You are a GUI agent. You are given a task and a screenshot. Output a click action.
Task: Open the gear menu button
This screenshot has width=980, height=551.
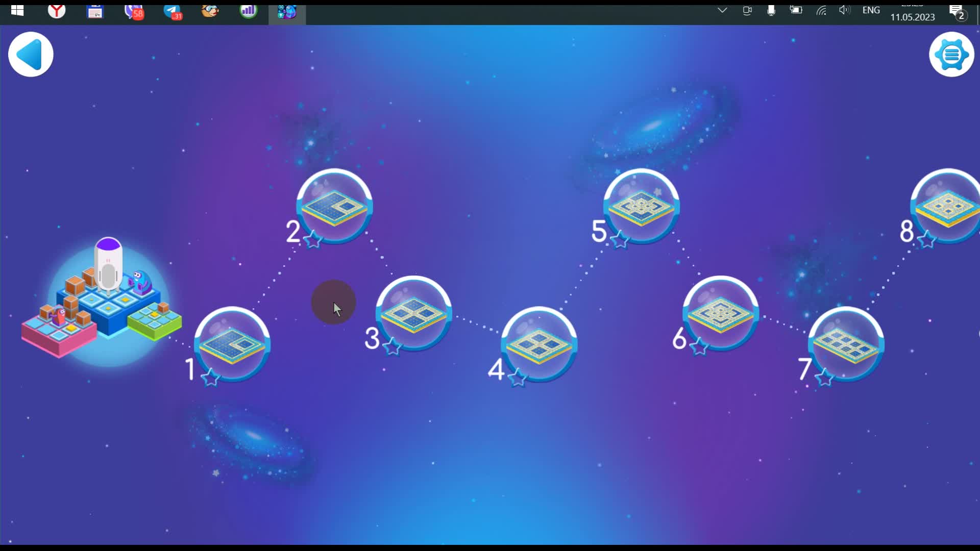(951, 55)
